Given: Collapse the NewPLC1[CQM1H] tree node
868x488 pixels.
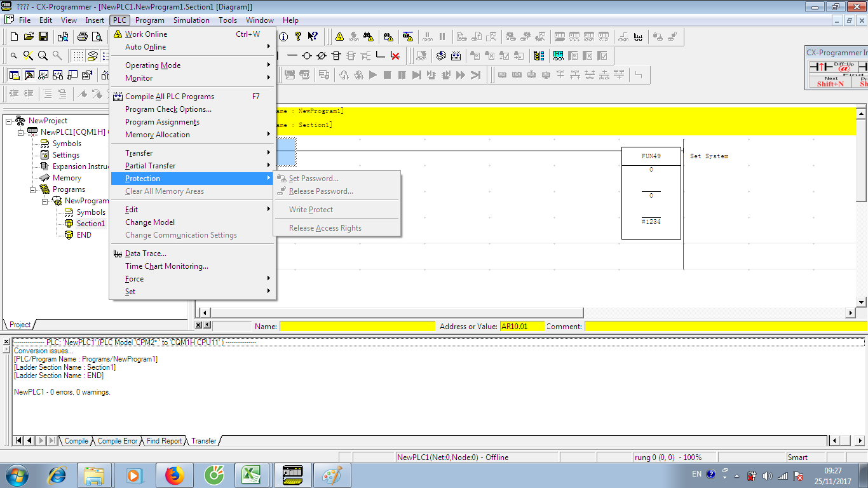Looking at the screenshot, I should coord(20,132).
